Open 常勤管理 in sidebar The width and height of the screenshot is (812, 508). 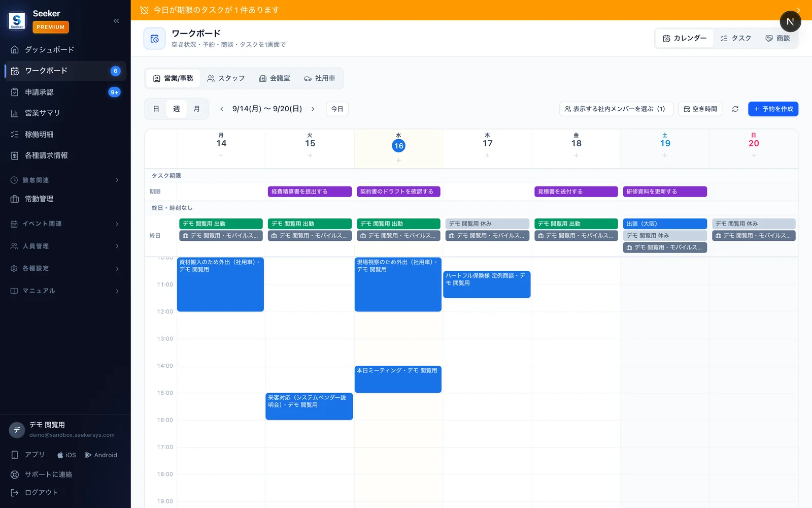coord(65,199)
